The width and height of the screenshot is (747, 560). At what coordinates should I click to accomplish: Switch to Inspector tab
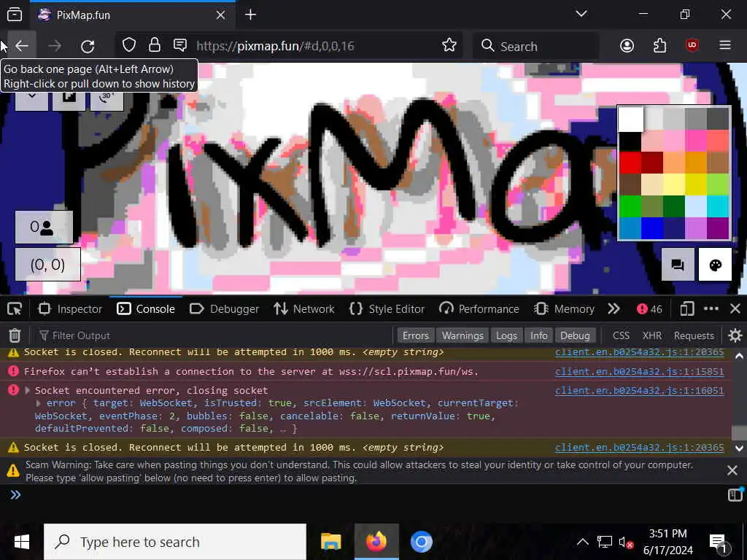tap(71, 309)
